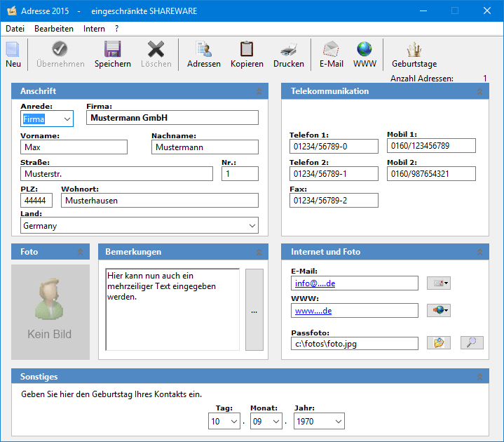The height and width of the screenshot is (442, 504).
Task: Click the Mobil 1 field
Action: [431, 146]
